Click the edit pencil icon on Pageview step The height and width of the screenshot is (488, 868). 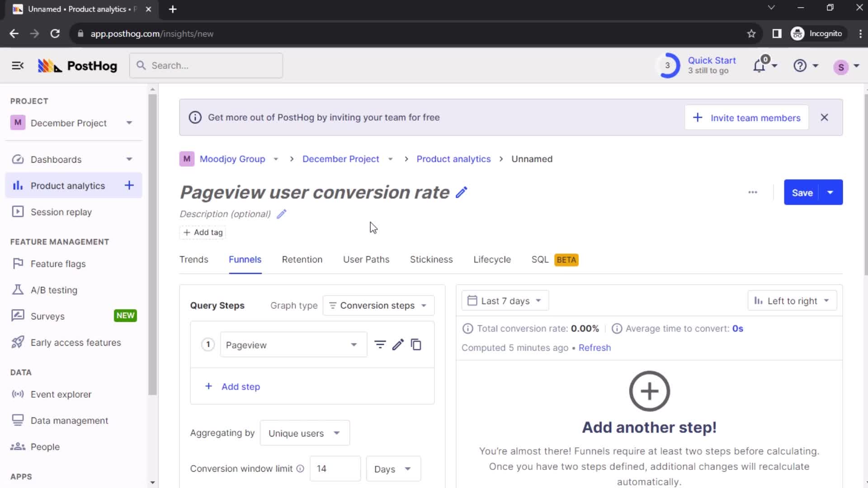pos(399,344)
